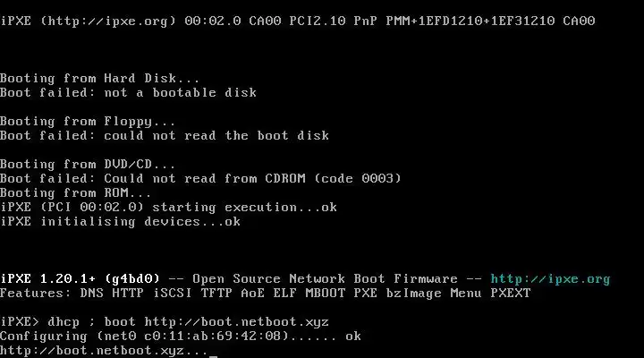Click the 'Booting from ROM...' line
The image size is (644, 358).
[75, 192]
